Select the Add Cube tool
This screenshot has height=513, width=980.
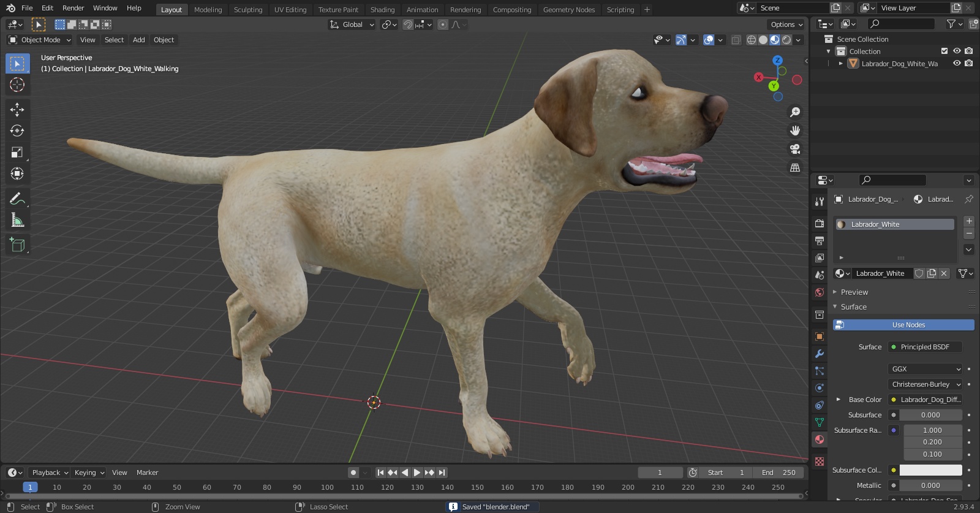point(17,245)
